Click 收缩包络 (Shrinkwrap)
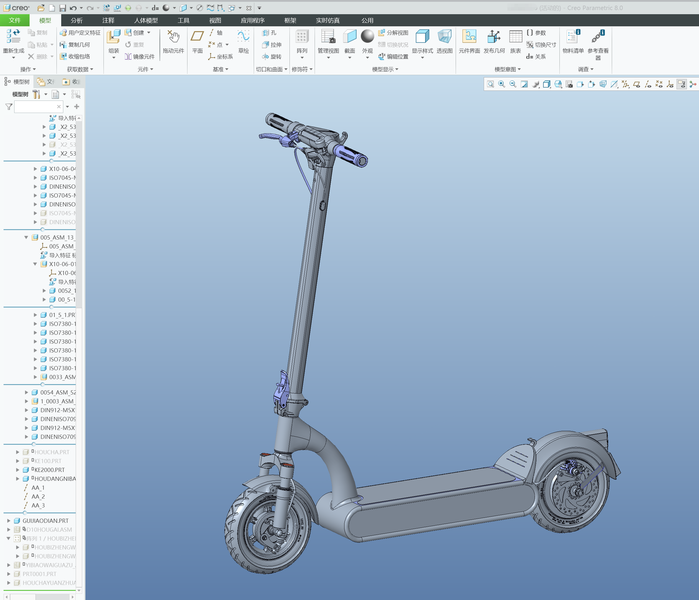The width and height of the screenshot is (699, 600). pyautogui.click(x=75, y=57)
